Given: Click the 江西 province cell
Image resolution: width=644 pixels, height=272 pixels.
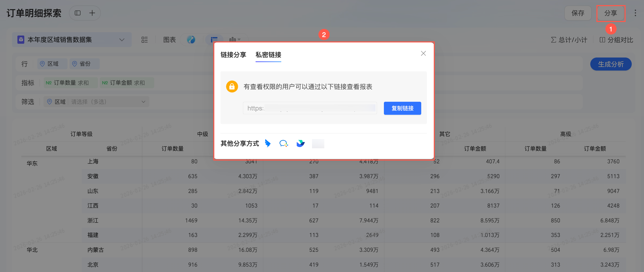Looking at the screenshot, I should coord(93,206).
